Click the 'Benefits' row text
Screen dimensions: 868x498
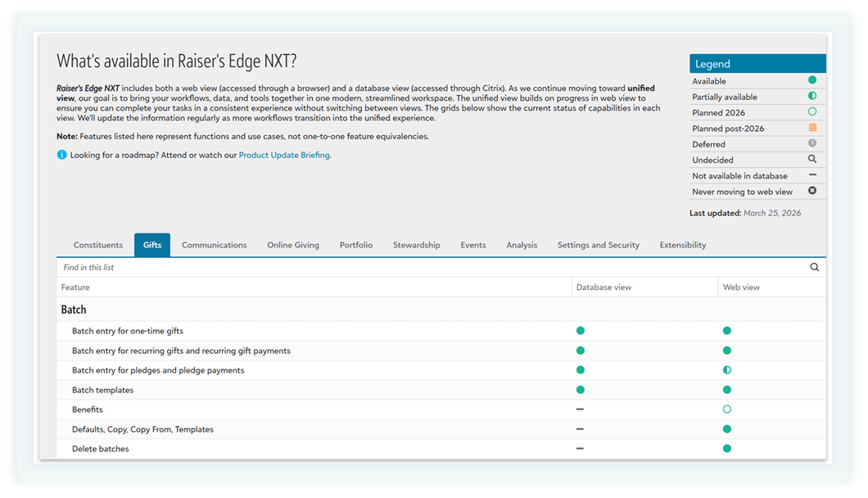click(x=88, y=410)
